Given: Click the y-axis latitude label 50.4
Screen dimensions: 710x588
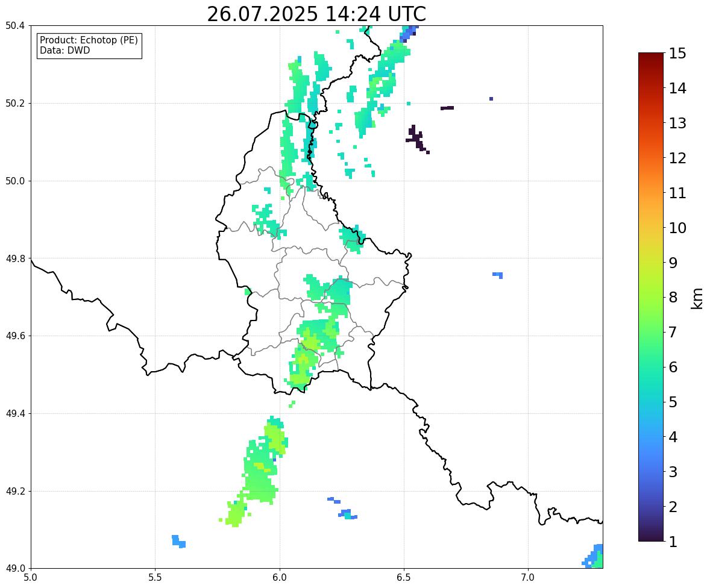Looking at the screenshot, I should point(15,26).
